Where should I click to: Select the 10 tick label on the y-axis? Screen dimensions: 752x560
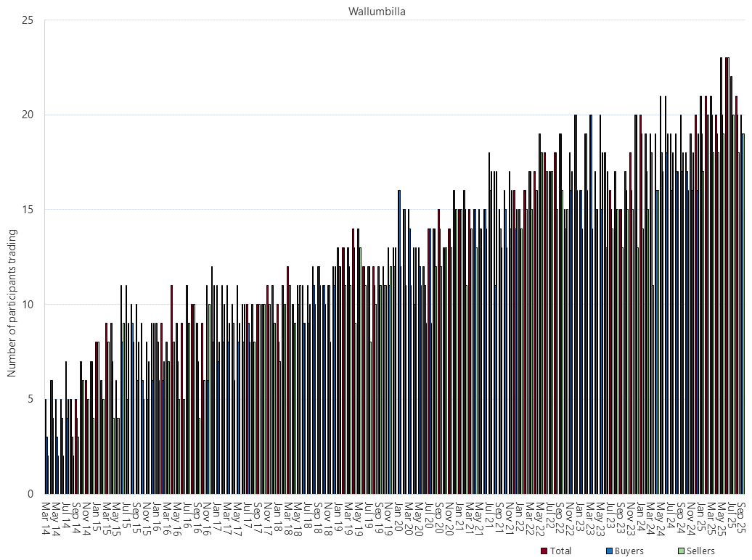coord(28,305)
